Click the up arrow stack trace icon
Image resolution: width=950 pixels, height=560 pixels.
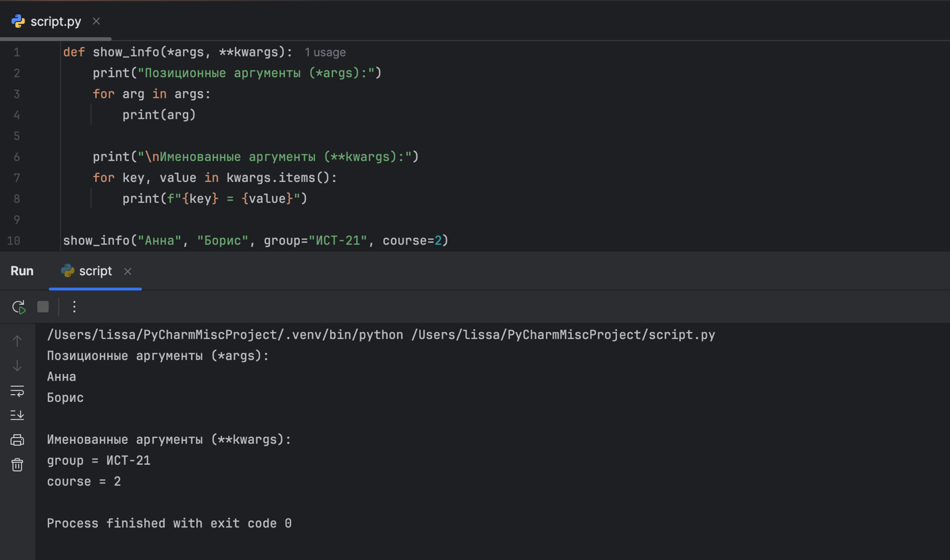pyautogui.click(x=17, y=341)
